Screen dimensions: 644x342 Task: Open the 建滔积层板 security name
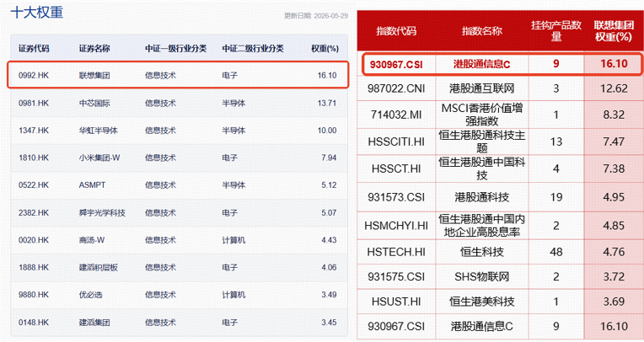click(x=98, y=267)
